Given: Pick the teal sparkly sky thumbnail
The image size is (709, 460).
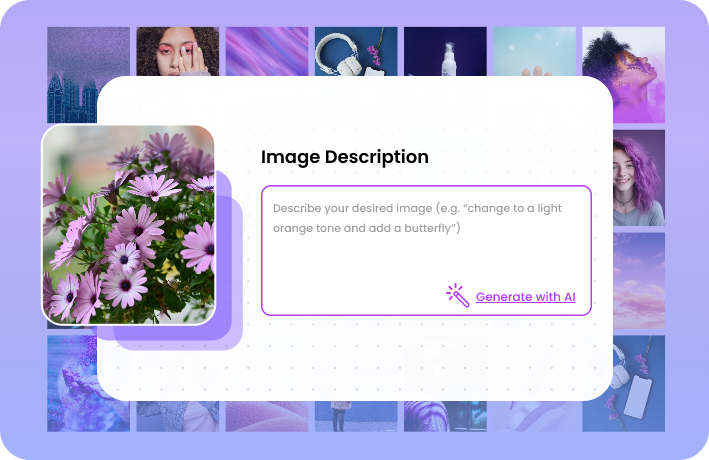Looking at the screenshot, I should [534, 50].
